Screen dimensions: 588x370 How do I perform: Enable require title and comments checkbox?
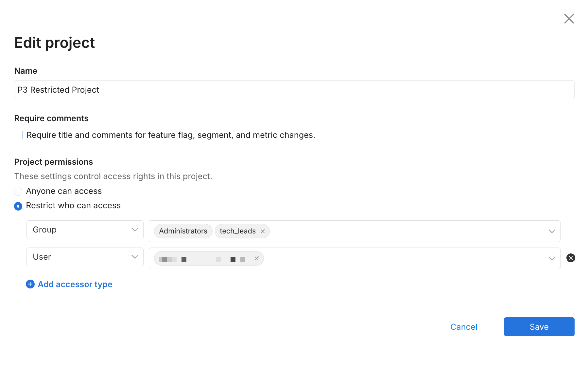tap(19, 135)
